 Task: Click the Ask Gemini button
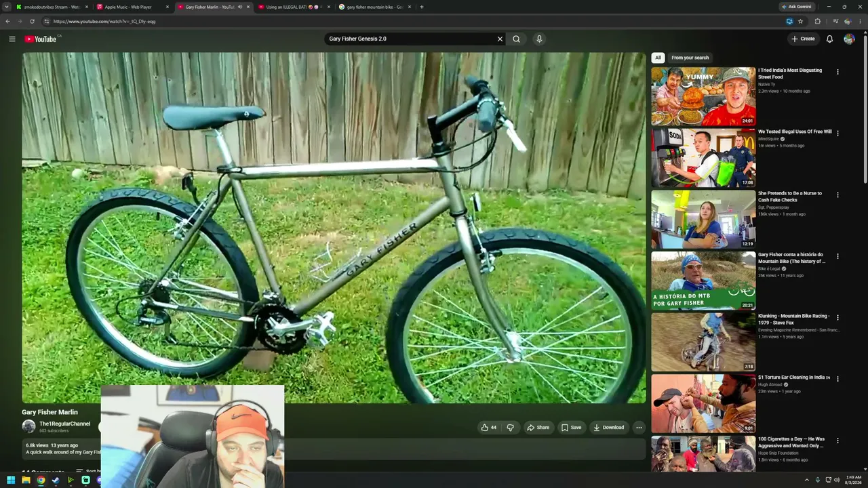797,7
